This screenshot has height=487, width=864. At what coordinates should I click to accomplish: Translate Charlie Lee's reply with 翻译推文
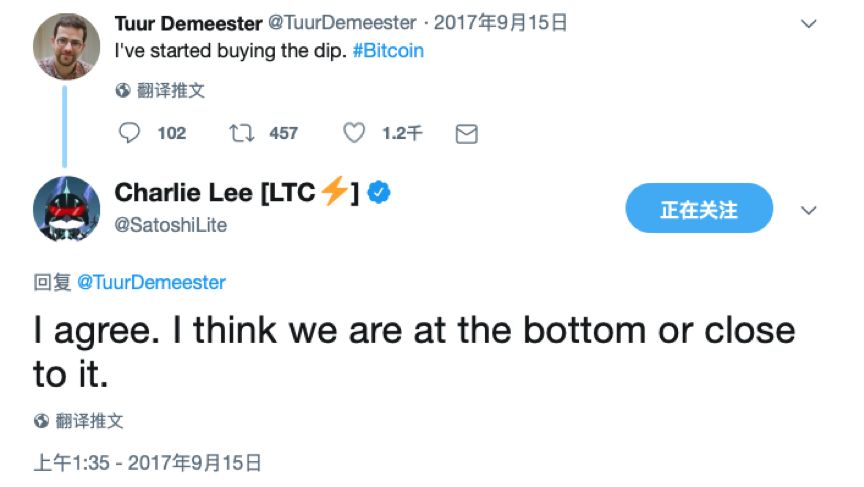click(89, 421)
